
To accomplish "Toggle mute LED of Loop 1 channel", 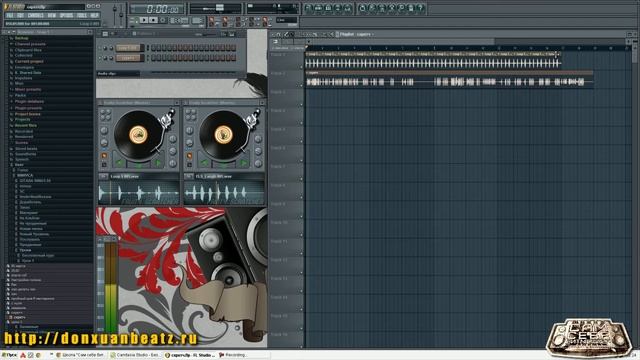I will coord(100,48).
